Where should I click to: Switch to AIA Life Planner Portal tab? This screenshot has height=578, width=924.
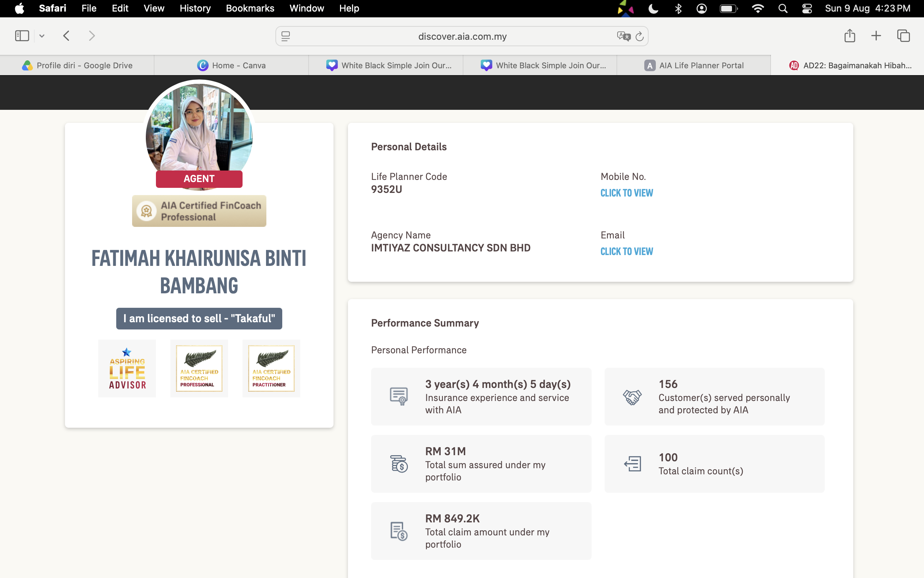tap(694, 65)
